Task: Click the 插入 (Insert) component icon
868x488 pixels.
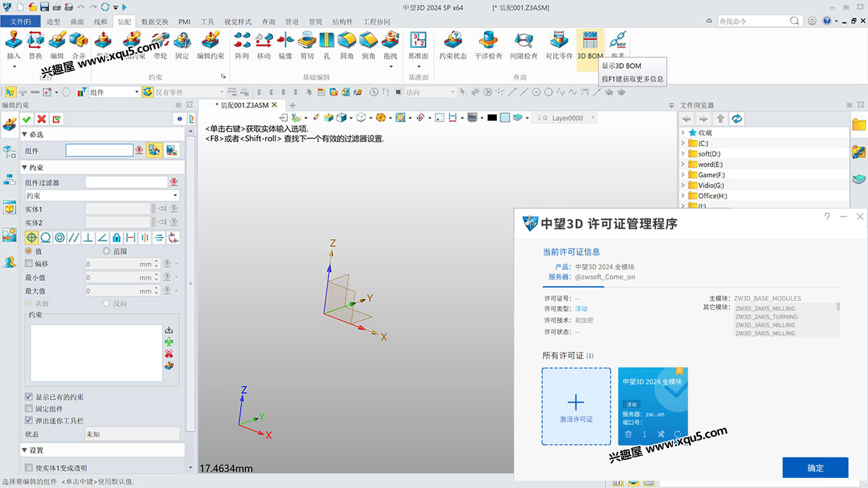Action: click(x=14, y=40)
